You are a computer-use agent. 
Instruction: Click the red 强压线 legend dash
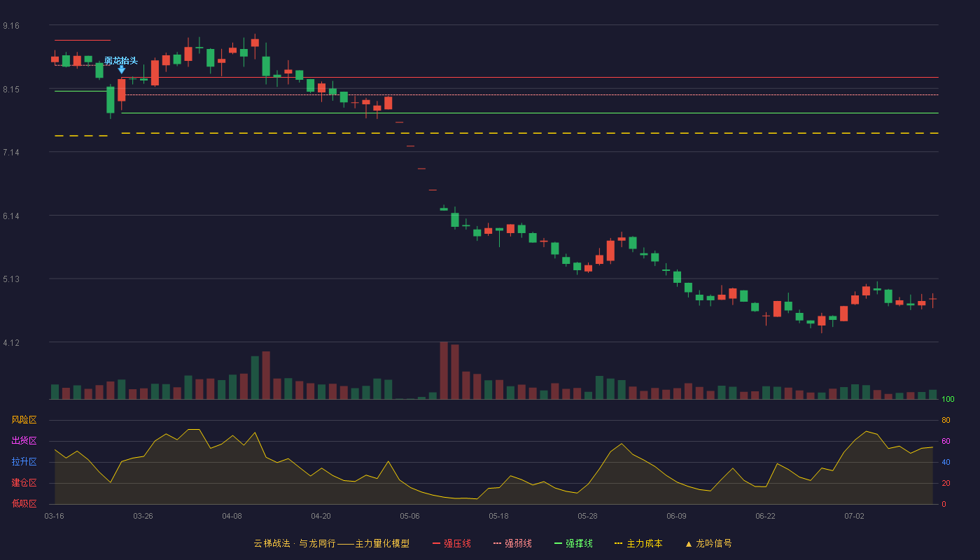point(437,544)
